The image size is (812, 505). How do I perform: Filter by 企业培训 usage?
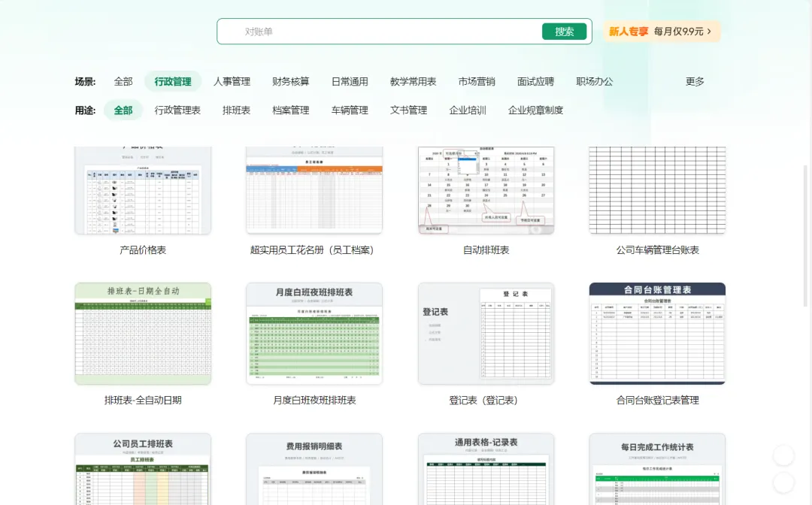(468, 110)
